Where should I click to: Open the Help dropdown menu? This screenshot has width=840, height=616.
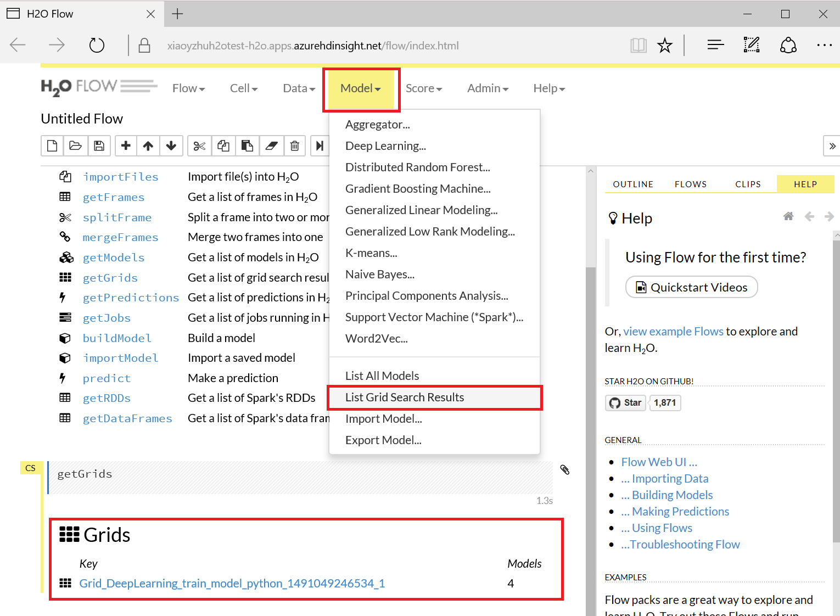[x=549, y=88]
